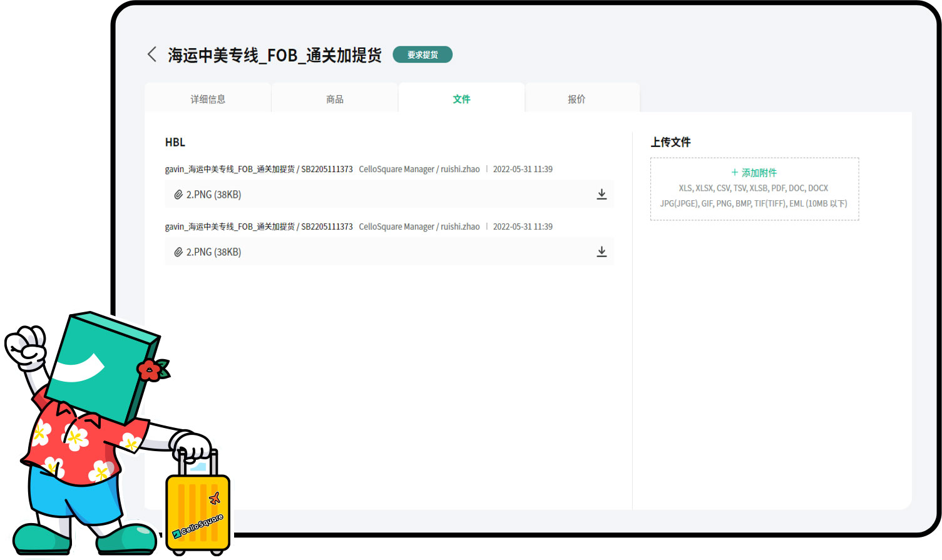Viewport: 942px width, 560px height.
Task: Click the first gavin_海运中美专线 SB2205111373 label
Action: point(259,169)
